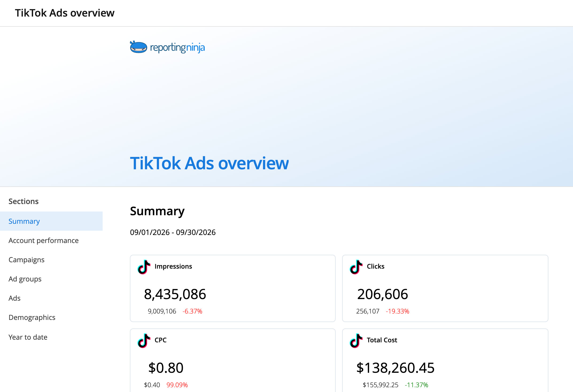Image resolution: width=573 pixels, height=392 pixels.
Task: Click the date range 09/01/2026 - 09/30/2026
Action: (x=173, y=232)
